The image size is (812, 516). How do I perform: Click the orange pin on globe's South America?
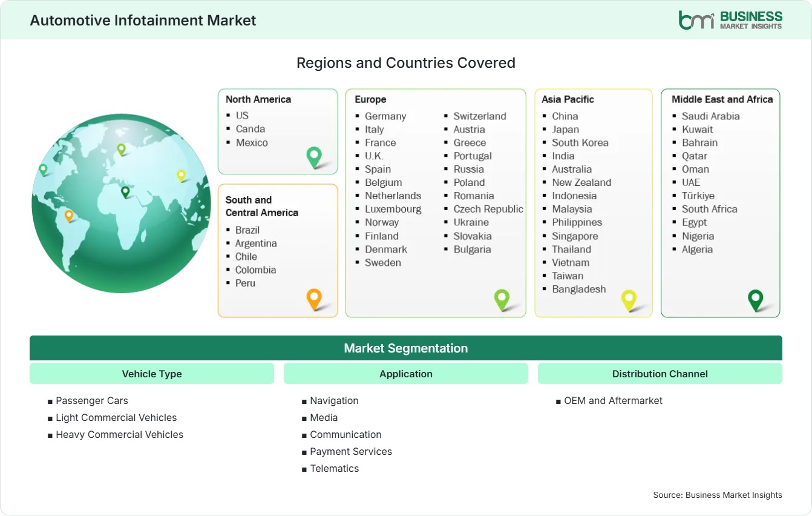[69, 215]
